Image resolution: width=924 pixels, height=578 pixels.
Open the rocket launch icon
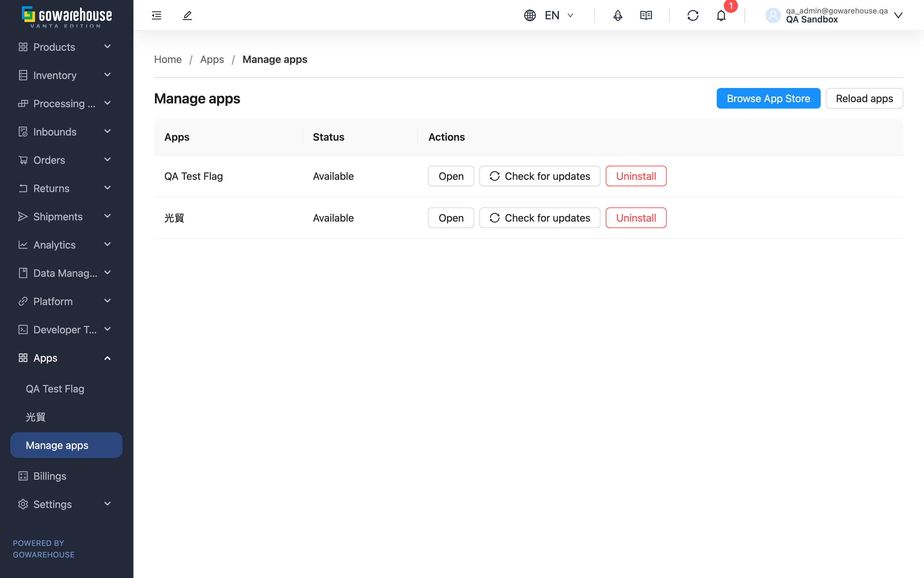click(618, 15)
